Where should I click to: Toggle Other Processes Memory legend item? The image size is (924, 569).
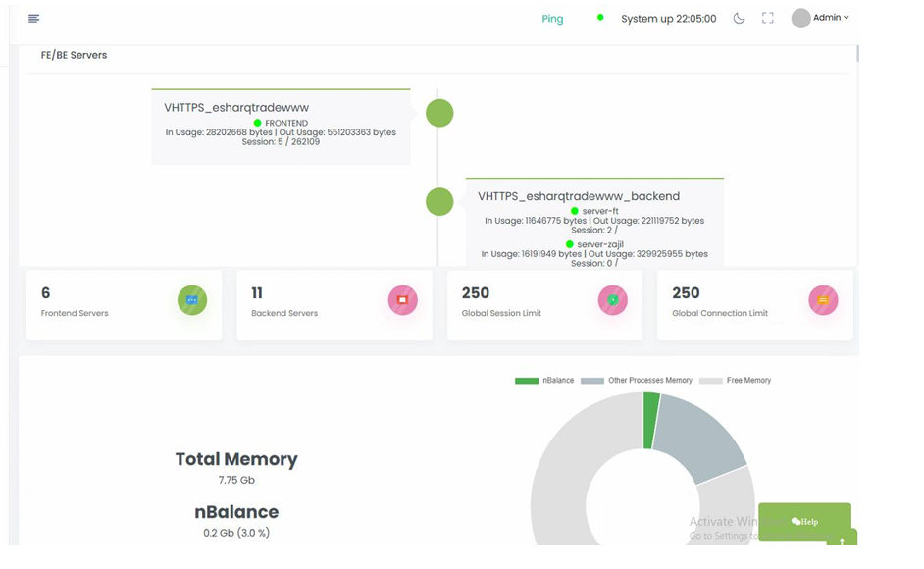(637, 381)
